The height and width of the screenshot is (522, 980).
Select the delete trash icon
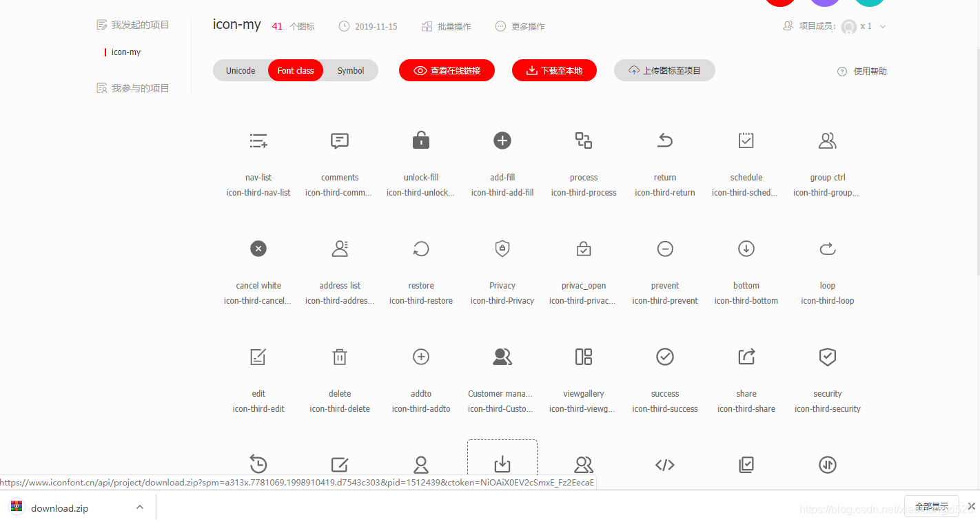[x=340, y=357]
